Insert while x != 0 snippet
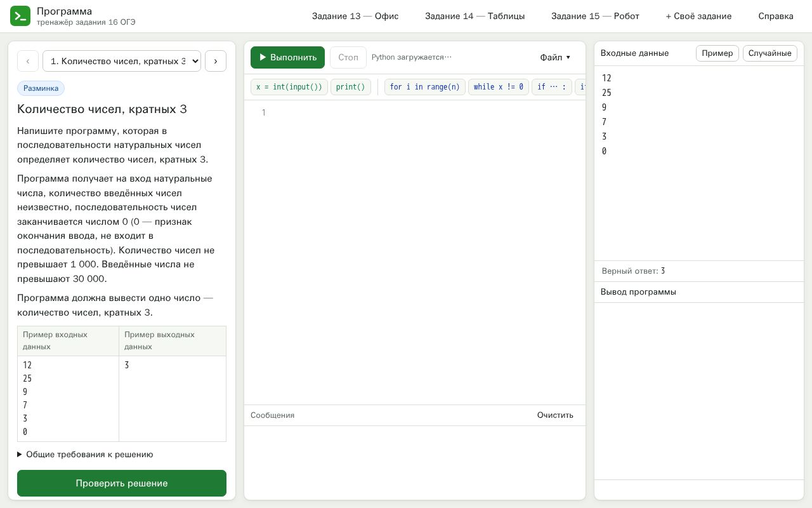 click(499, 87)
